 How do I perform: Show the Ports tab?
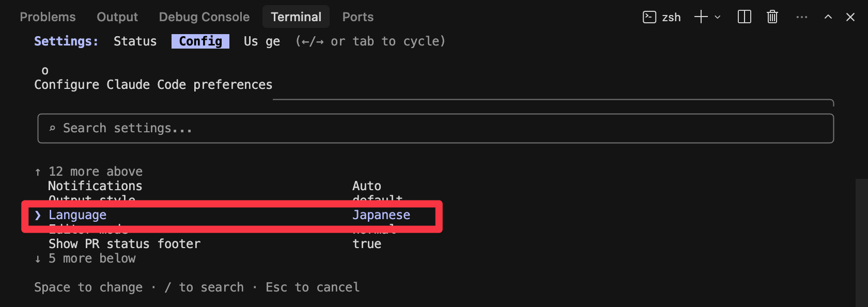click(x=358, y=17)
